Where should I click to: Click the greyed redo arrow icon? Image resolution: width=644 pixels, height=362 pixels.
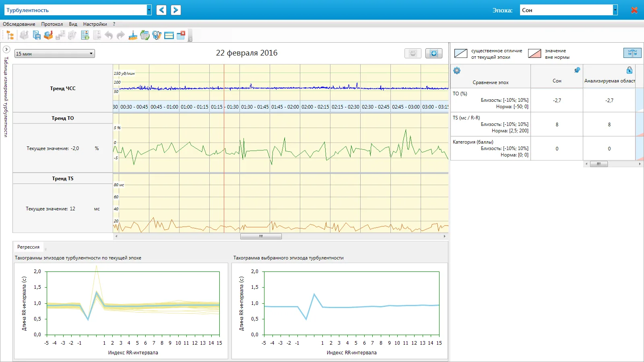tap(121, 35)
